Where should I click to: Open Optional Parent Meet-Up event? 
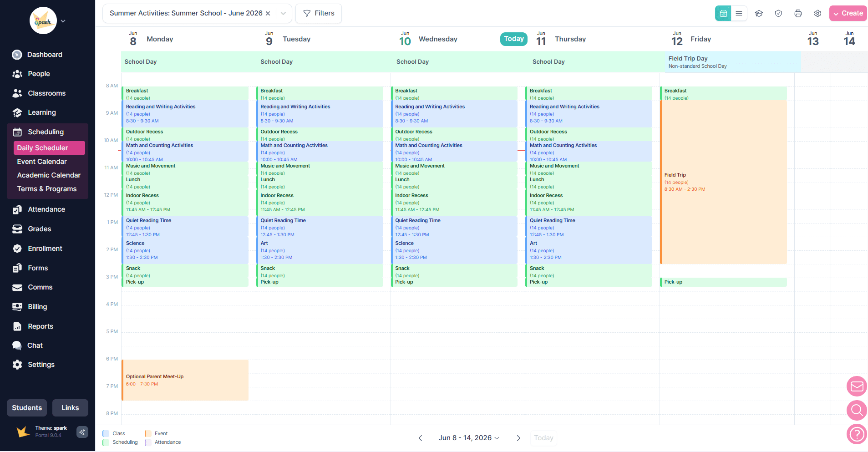pos(185,380)
